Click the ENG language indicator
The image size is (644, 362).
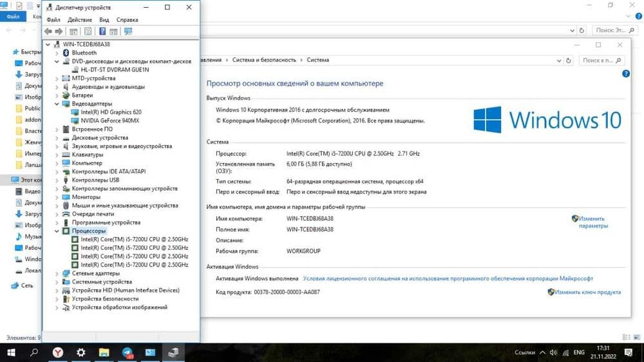pos(579,352)
